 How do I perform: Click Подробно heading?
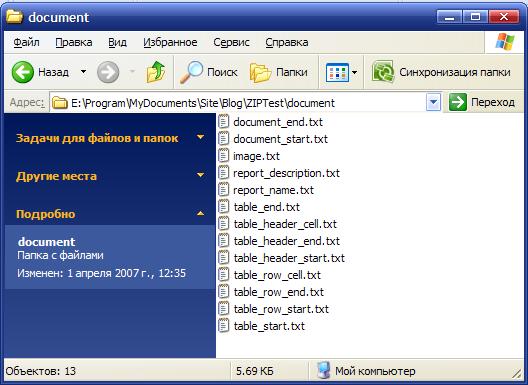coord(45,214)
